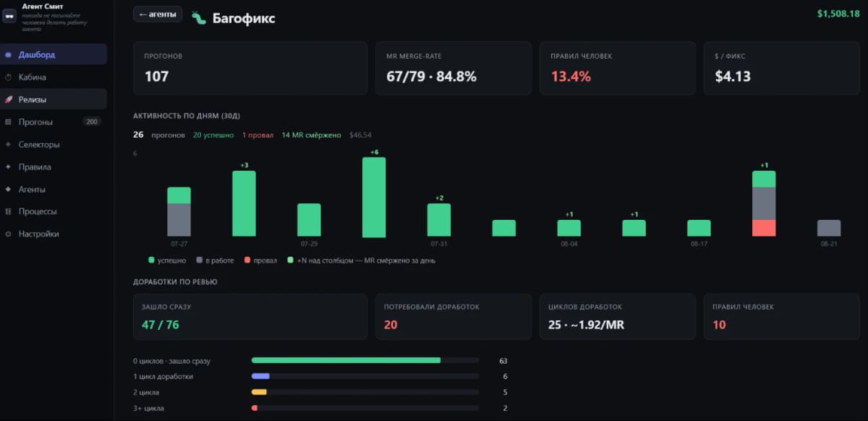Click the Агенты diamond icon
Image resolution: width=868 pixels, height=421 pixels.
tap(8, 189)
